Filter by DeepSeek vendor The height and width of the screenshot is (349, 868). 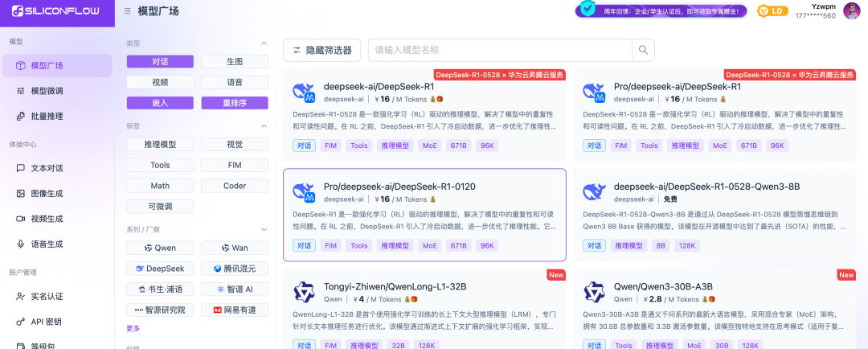point(160,269)
